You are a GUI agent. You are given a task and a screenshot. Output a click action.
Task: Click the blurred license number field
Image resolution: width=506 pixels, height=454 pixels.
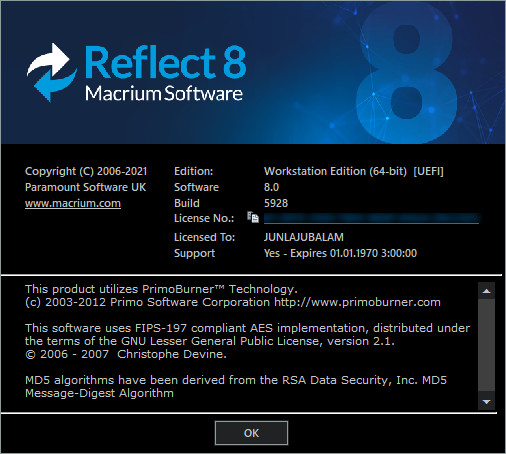(x=371, y=218)
